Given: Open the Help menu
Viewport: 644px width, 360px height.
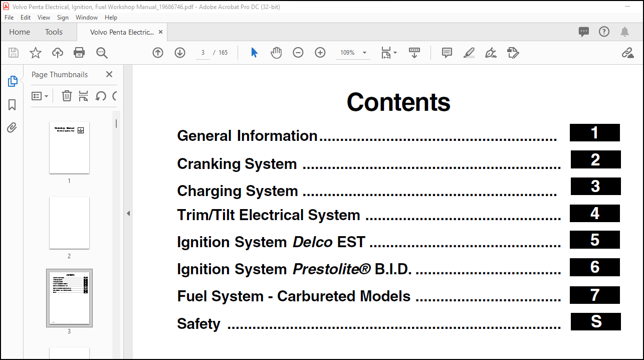Looking at the screenshot, I should [111, 17].
